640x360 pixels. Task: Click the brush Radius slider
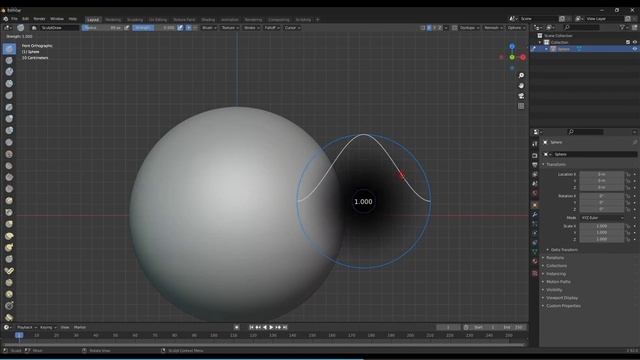(x=102, y=28)
